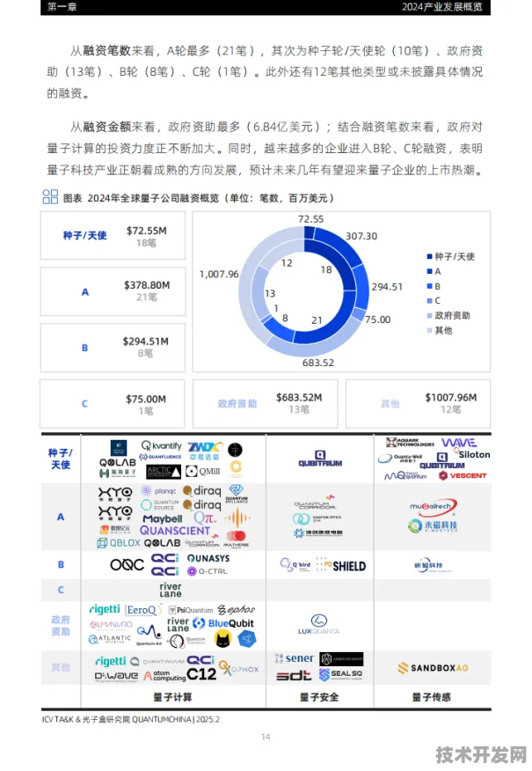This screenshot has height=771, width=532.
Task: Click the C12 logo
Action: coord(201,674)
